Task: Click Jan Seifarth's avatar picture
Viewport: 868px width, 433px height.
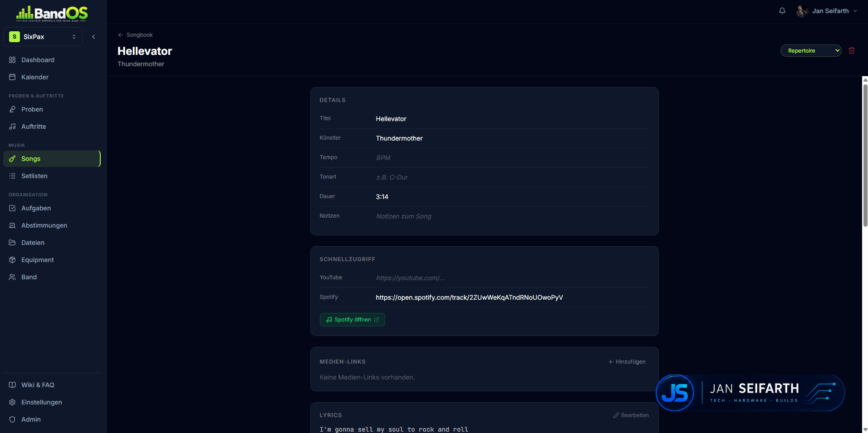Action: tap(802, 11)
